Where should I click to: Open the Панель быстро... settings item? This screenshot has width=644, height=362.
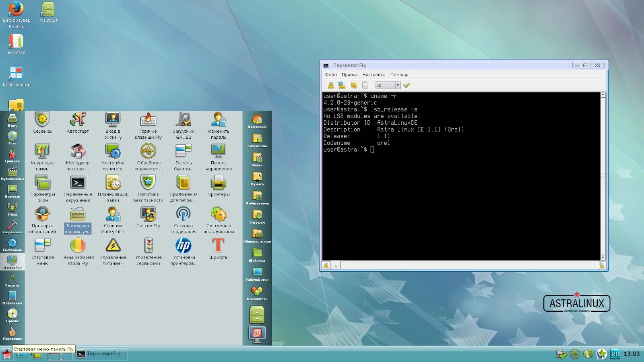tap(184, 157)
